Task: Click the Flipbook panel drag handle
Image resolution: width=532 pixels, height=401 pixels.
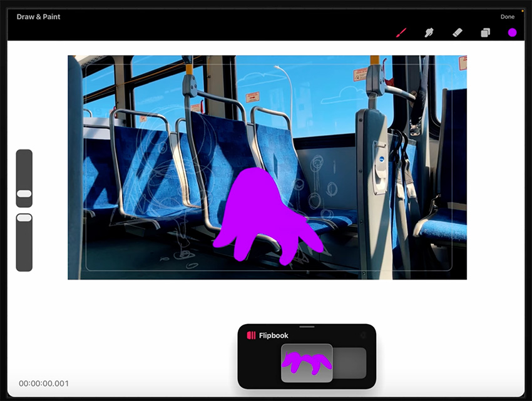Action: 307,327
